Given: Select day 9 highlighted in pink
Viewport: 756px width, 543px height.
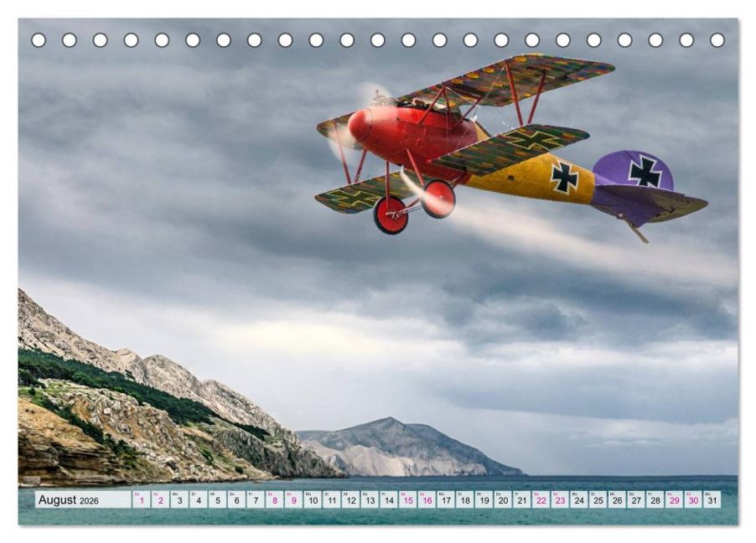Looking at the screenshot, I should [293, 500].
